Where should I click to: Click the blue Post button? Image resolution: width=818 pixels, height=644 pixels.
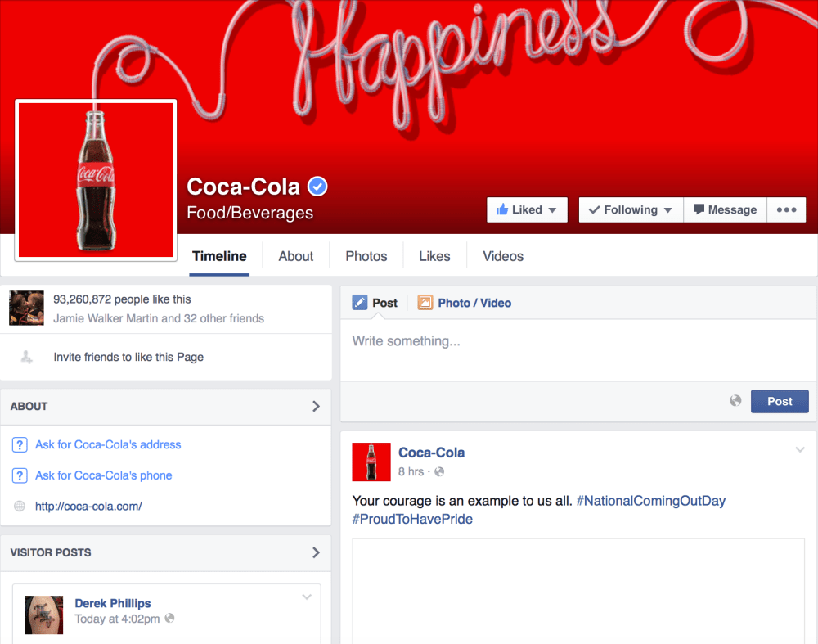tap(780, 401)
